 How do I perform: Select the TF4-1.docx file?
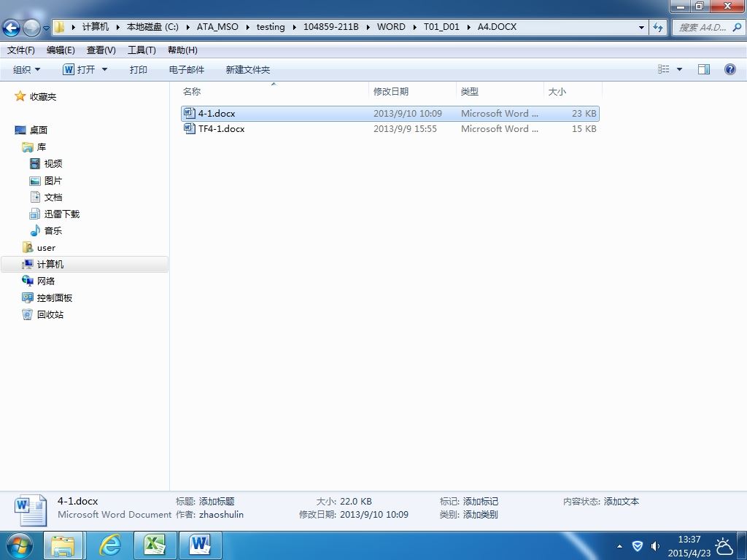[x=390, y=128]
